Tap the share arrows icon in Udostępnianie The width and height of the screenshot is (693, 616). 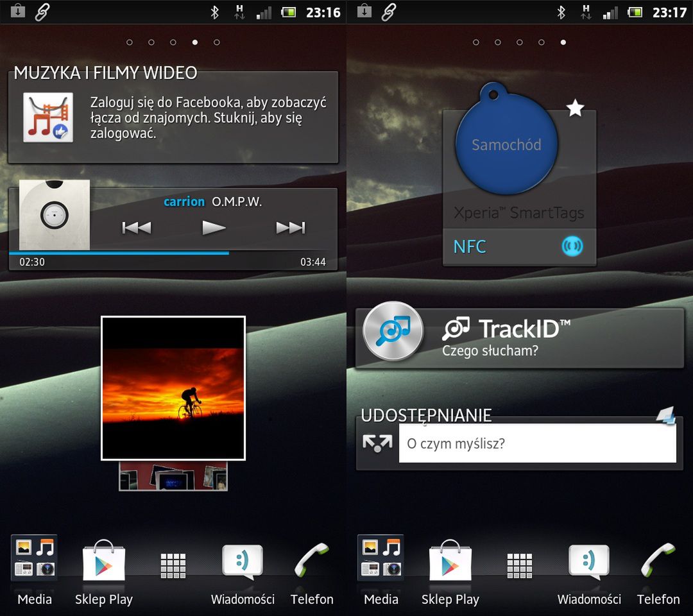pos(377,443)
